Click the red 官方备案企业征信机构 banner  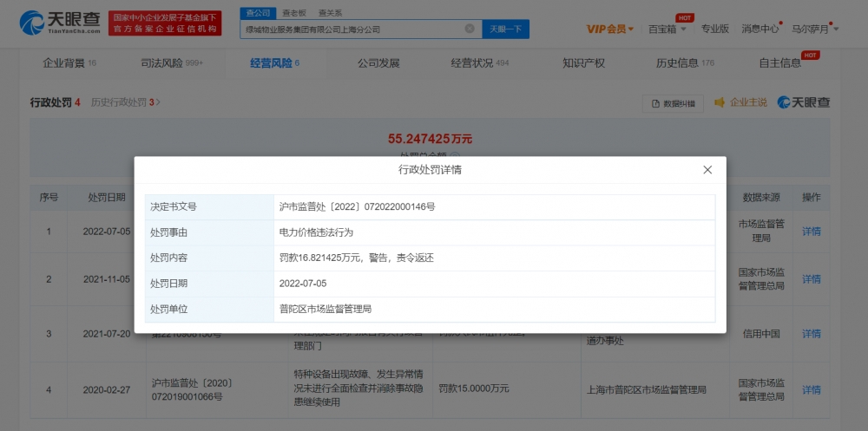click(165, 23)
